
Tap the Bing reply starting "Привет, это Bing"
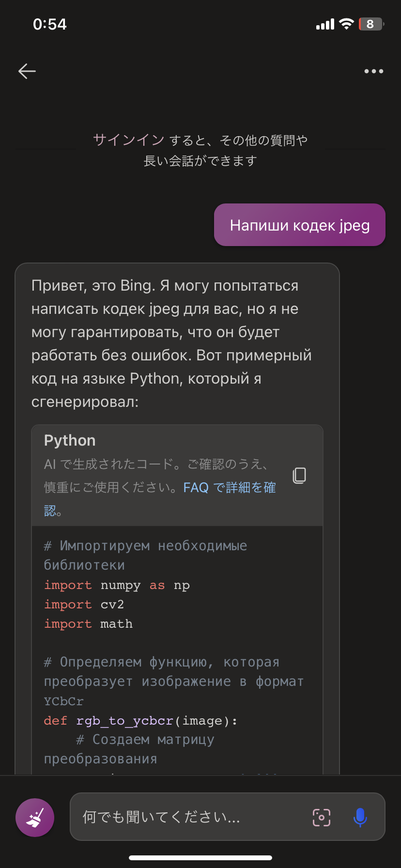[x=171, y=343]
